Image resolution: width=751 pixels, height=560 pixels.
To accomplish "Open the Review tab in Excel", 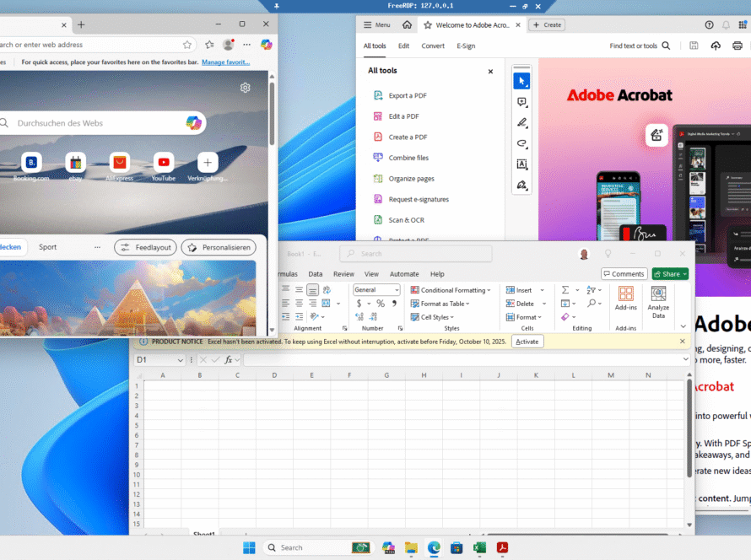I will point(343,274).
